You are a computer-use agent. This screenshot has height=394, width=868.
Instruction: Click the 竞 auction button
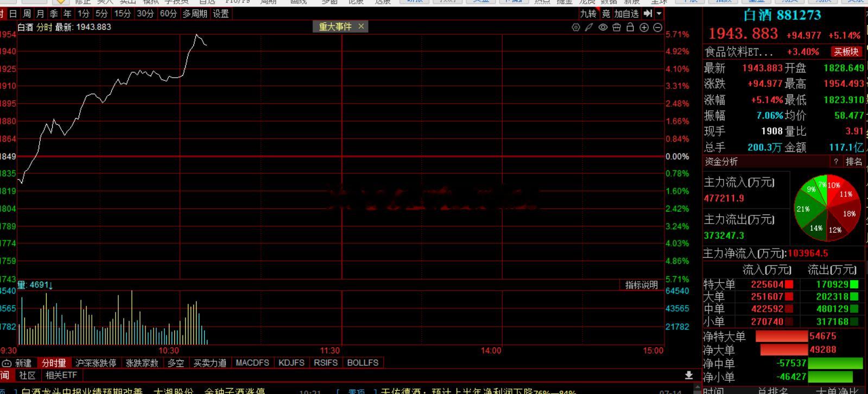click(x=606, y=14)
